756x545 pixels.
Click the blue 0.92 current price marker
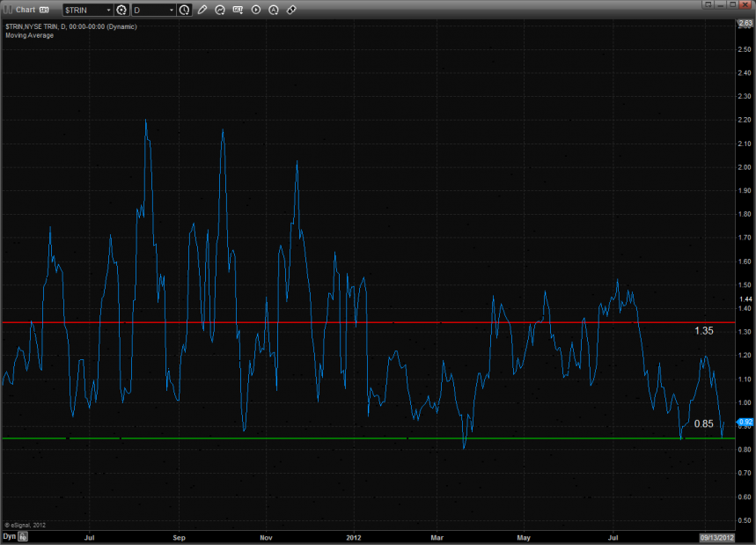(x=745, y=422)
